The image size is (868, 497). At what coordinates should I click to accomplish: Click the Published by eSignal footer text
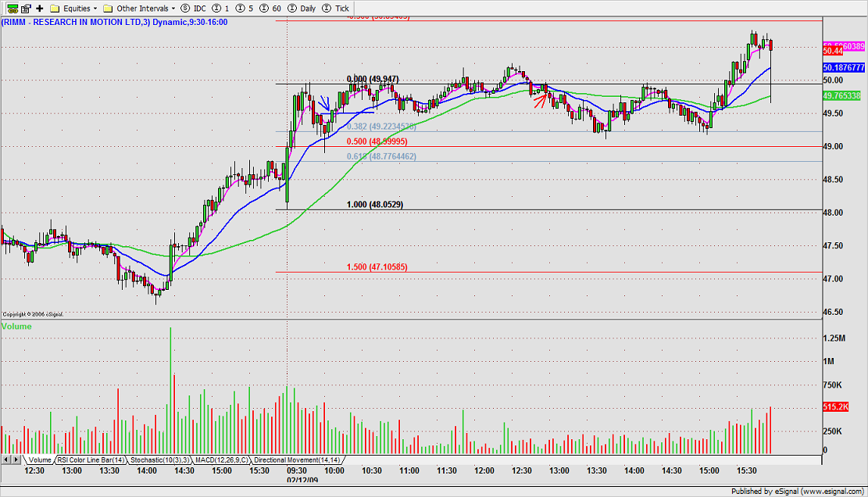coord(797,491)
